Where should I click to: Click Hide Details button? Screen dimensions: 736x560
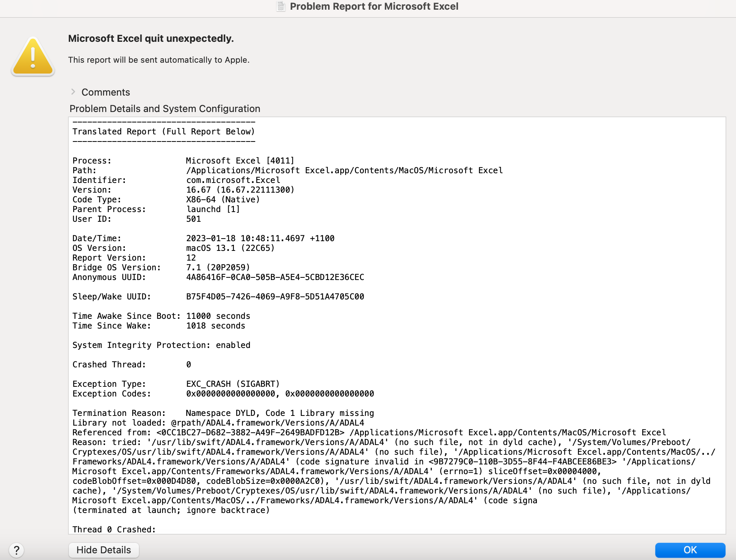[104, 550]
